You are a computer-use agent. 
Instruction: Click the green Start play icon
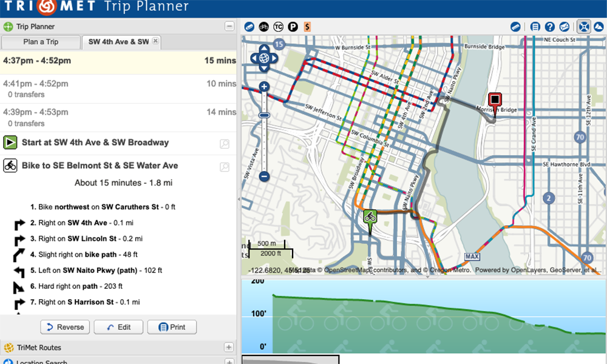[x=10, y=143]
